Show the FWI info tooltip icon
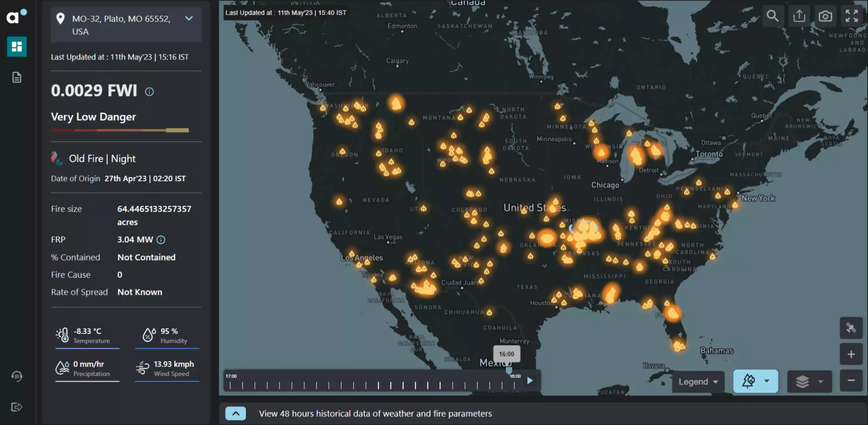The width and height of the screenshot is (868, 425). (149, 91)
